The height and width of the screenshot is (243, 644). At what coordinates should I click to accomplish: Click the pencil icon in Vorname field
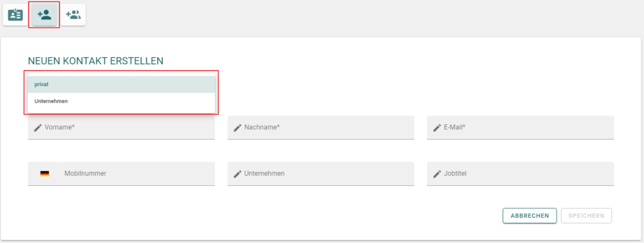38,128
